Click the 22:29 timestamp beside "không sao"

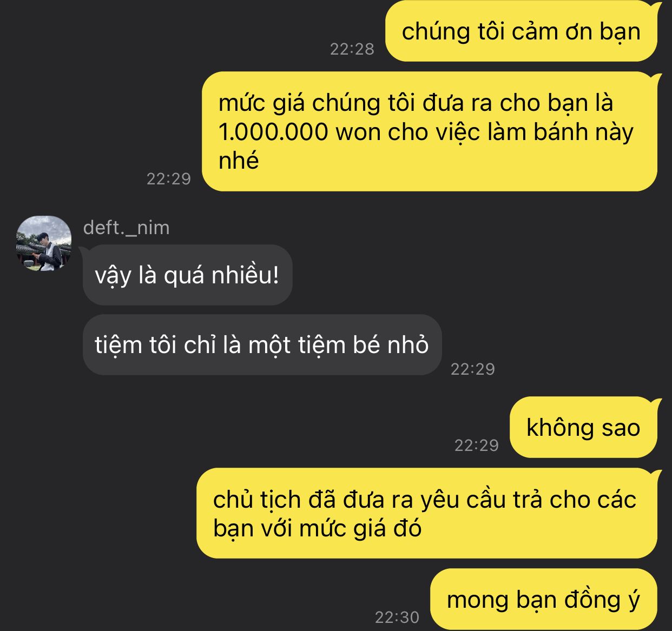click(477, 445)
